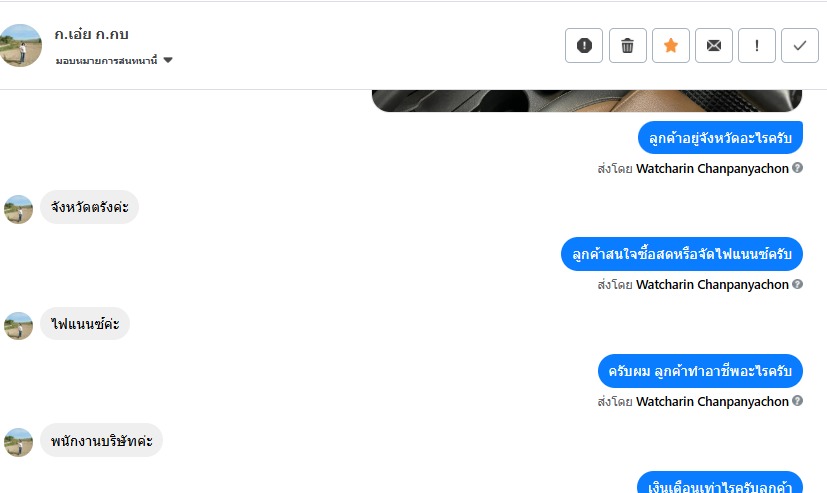The image size is (827, 493).
Task: Delete conversation using the trash icon
Action: click(x=628, y=45)
